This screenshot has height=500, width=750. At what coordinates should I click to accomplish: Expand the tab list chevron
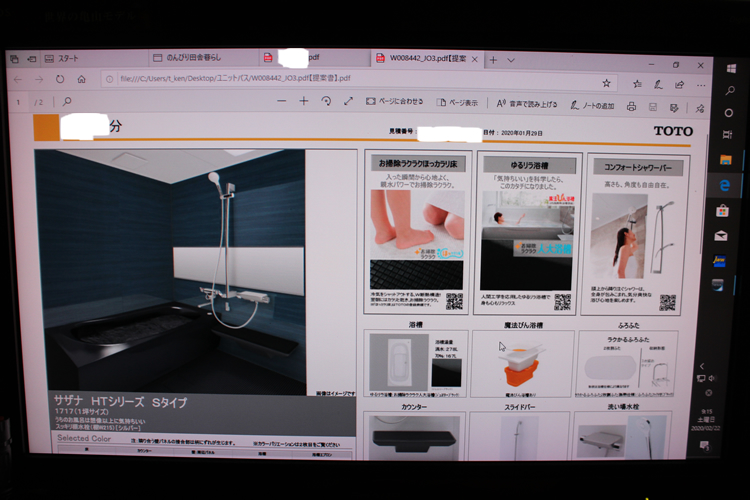click(x=512, y=60)
